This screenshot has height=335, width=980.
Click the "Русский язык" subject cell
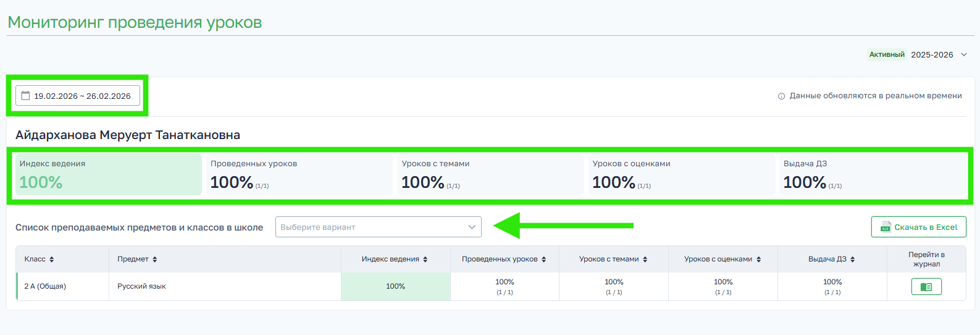point(225,286)
